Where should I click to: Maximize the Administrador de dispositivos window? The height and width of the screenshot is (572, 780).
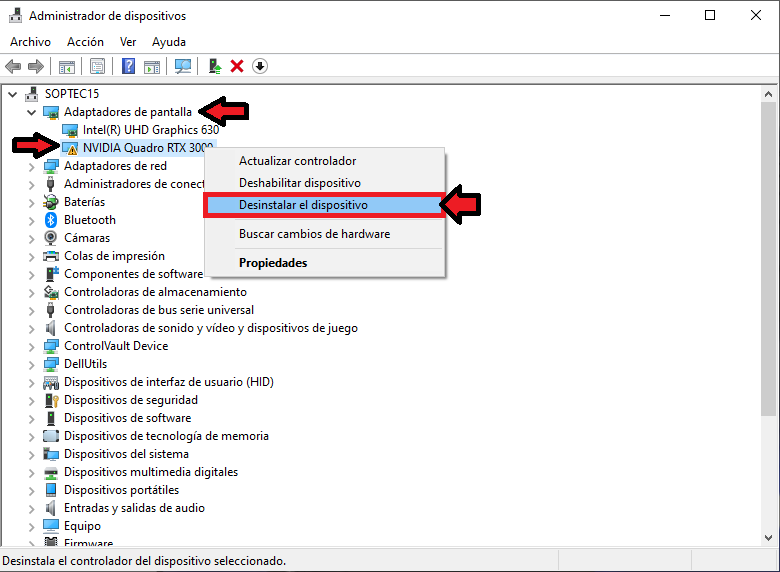tap(710, 15)
